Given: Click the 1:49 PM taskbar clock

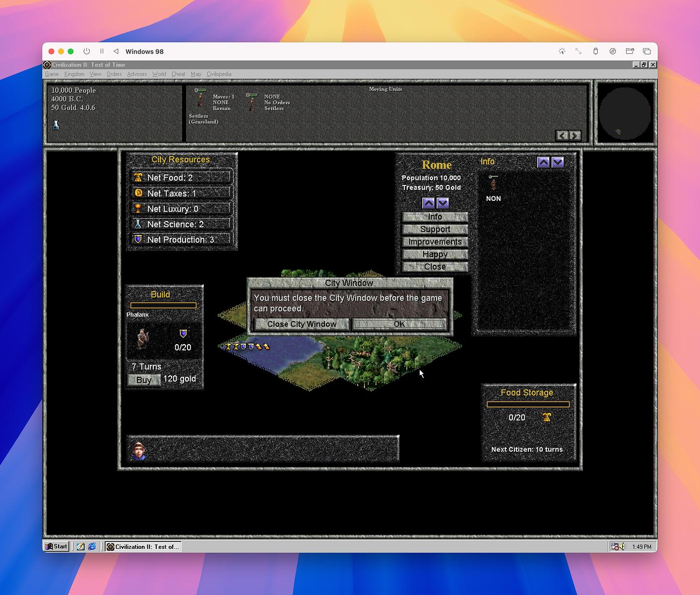Looking at the screenshot, I should point(641,546).
